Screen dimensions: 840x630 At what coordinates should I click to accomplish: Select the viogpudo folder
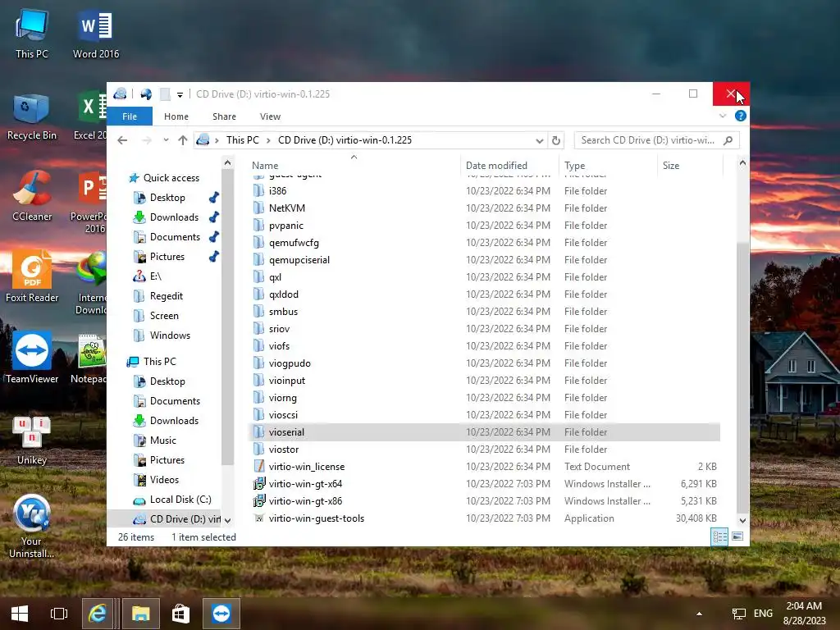[290, 363]
